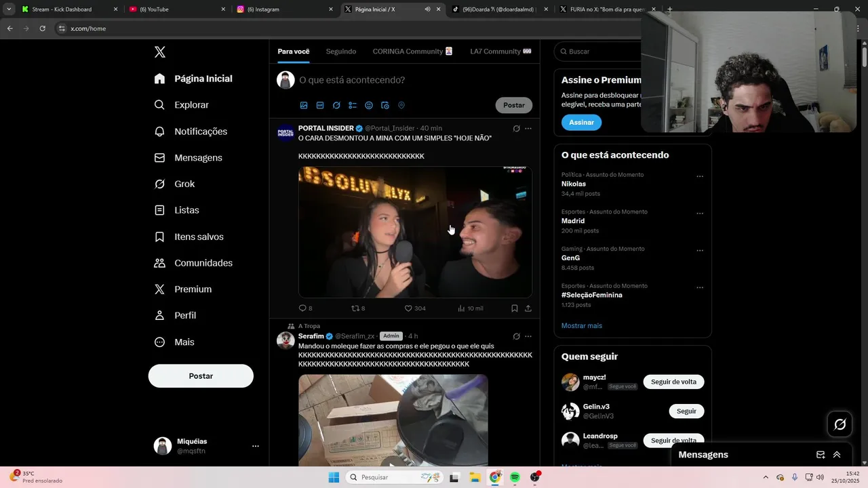Open Serafim profile name

[311, 336]
